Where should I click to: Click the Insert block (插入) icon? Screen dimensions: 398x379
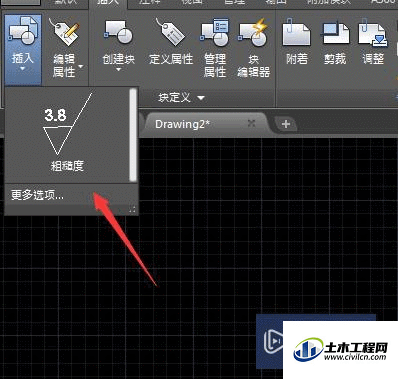pyautogui.click(x=23, y=31)
